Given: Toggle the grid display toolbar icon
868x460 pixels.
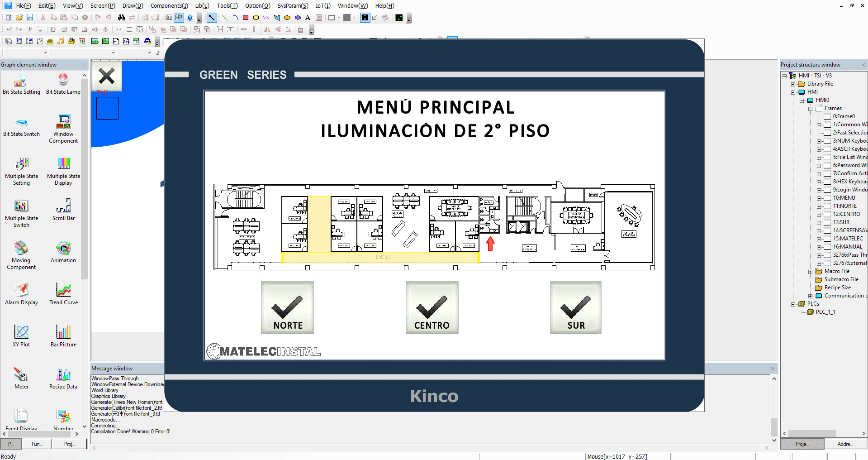Looking at the screenshot, I should tap(365, 18).
